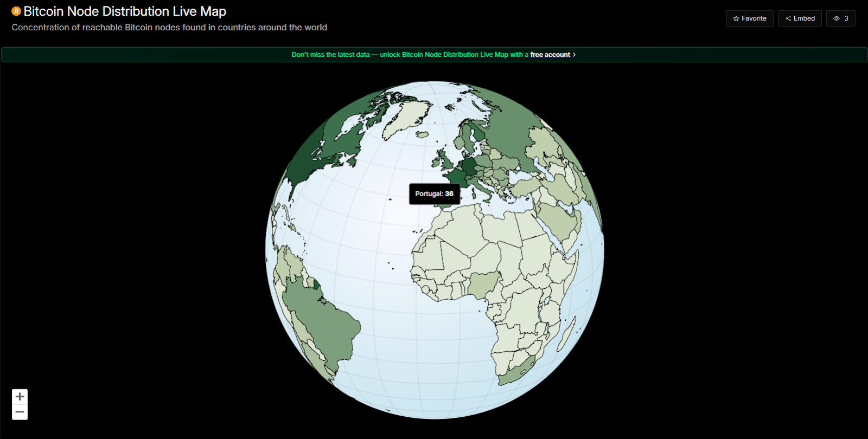
Task: Select Nigeria on the globe
Action: 482,285
